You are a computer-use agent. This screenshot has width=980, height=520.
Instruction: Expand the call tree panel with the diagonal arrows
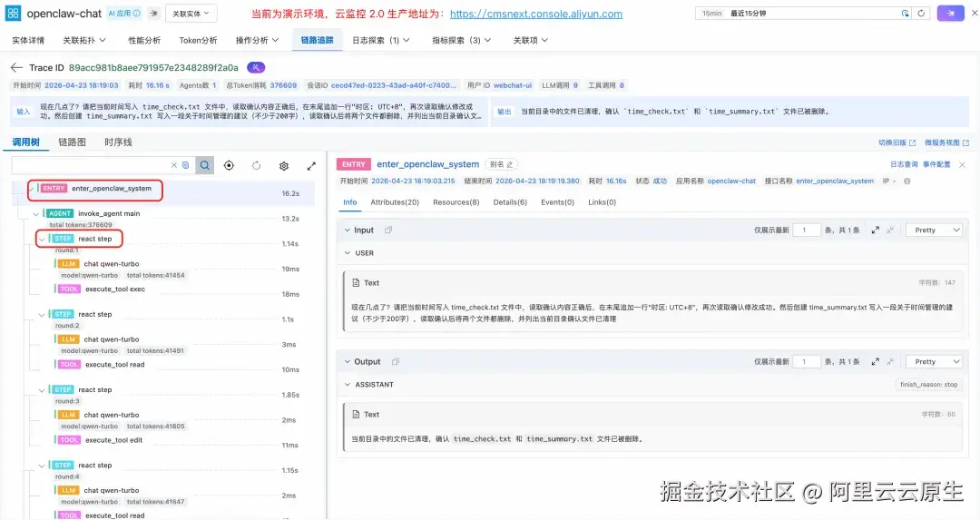311,166
